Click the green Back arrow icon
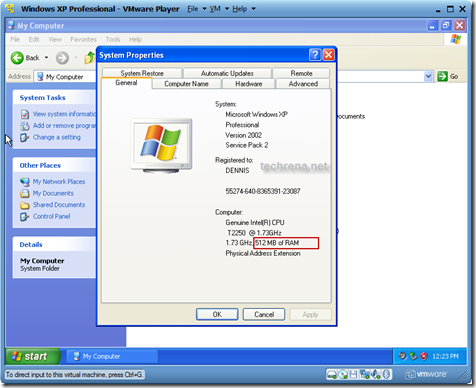The image size is (476, 388). pos(17,58)
